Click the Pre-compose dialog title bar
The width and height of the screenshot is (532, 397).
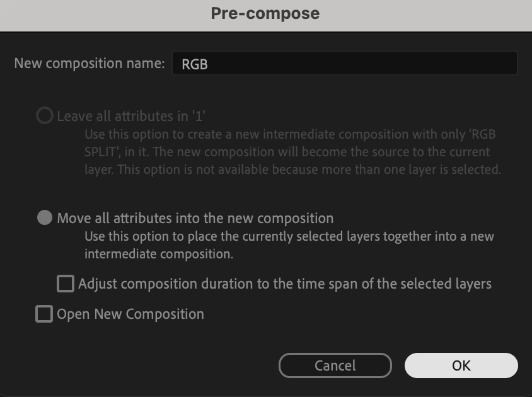[265, 14]
